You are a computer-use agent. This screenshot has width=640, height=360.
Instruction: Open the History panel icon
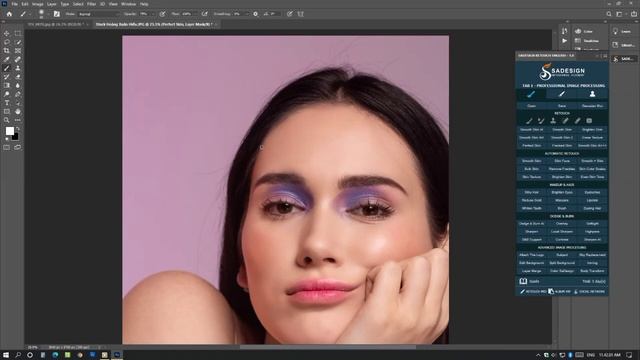click(x=564, y=31)
